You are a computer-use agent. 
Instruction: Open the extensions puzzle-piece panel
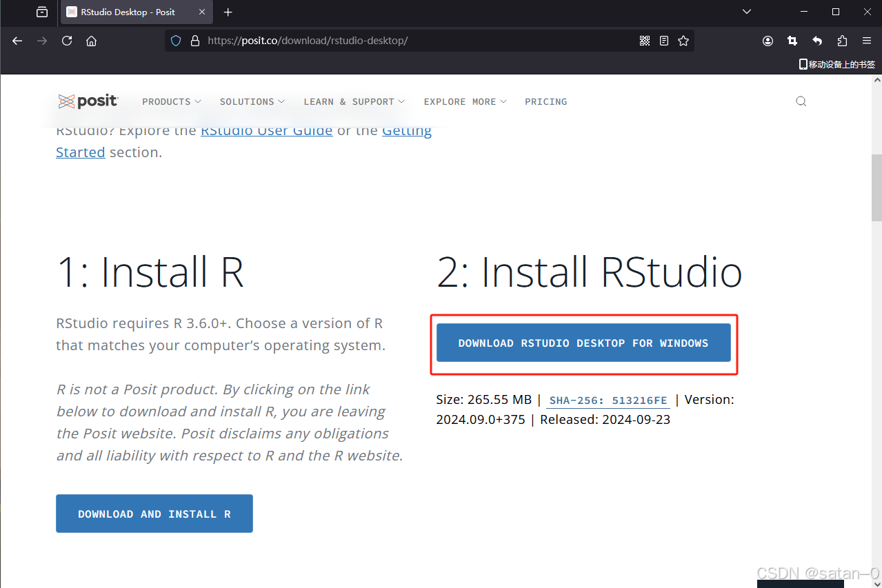[842, 41]
